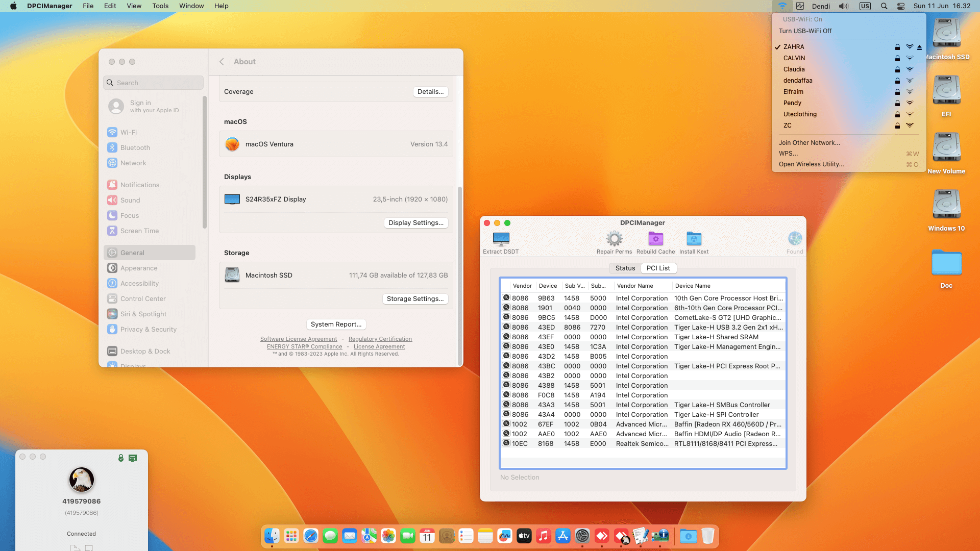
Task: Click the Device Name column header
Action: 728,286
